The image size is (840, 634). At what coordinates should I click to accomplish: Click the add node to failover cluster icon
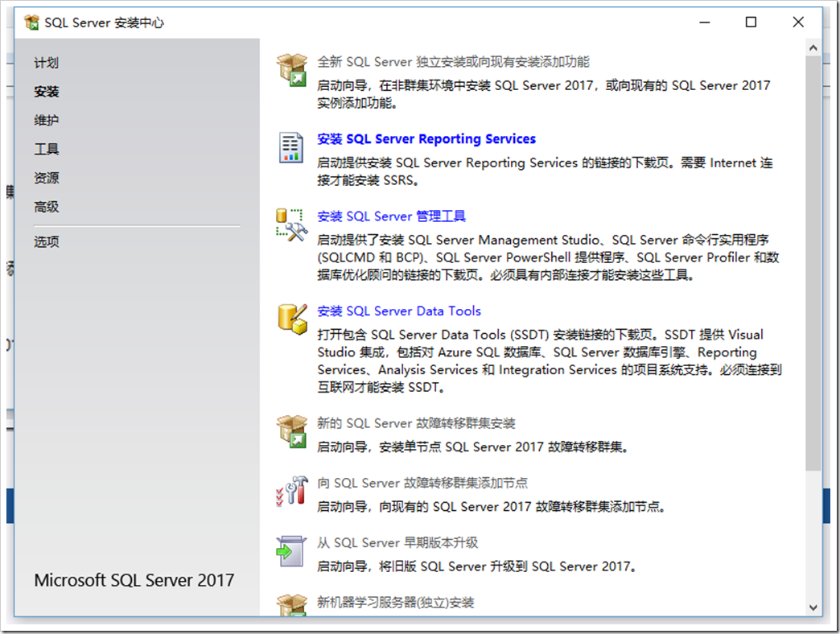coord(292,491)
